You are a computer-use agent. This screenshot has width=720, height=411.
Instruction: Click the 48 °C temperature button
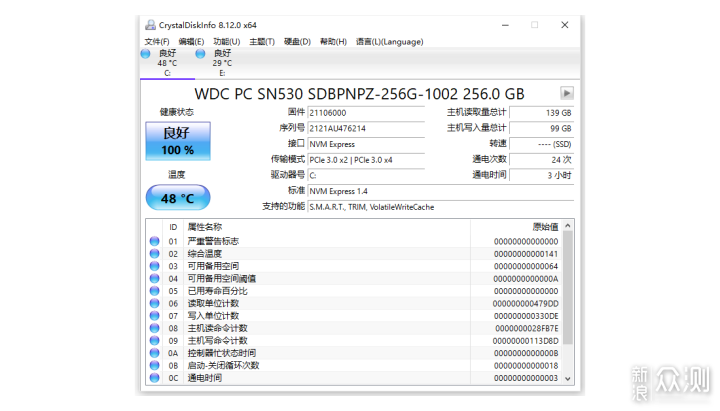tap(178, 197)
